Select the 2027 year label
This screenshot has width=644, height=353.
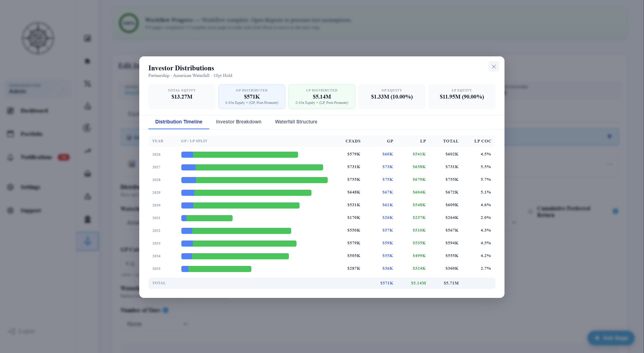coord(156,167)
